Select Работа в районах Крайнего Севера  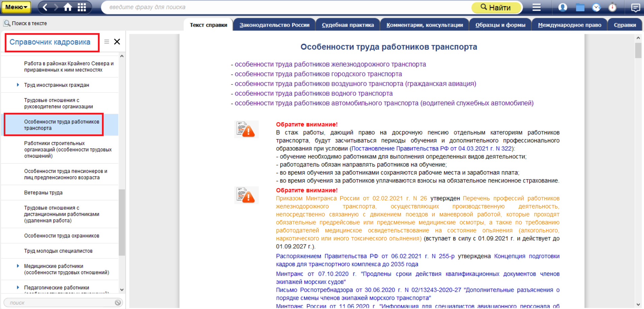[60, 67]
